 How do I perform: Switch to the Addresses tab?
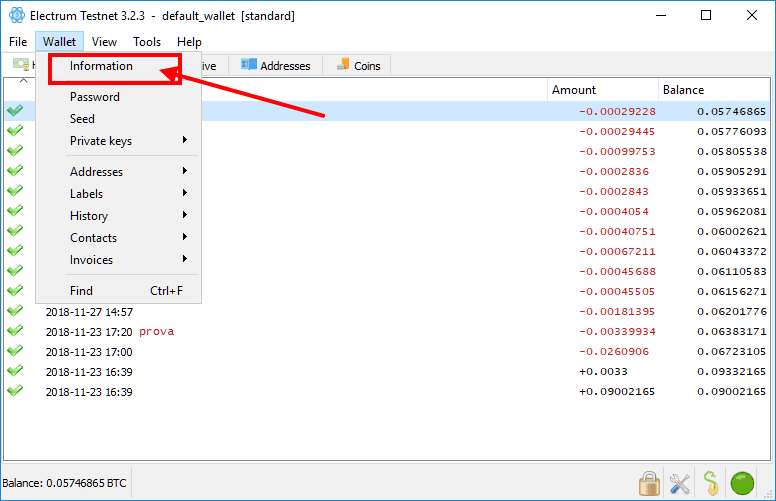coord(276,65)
